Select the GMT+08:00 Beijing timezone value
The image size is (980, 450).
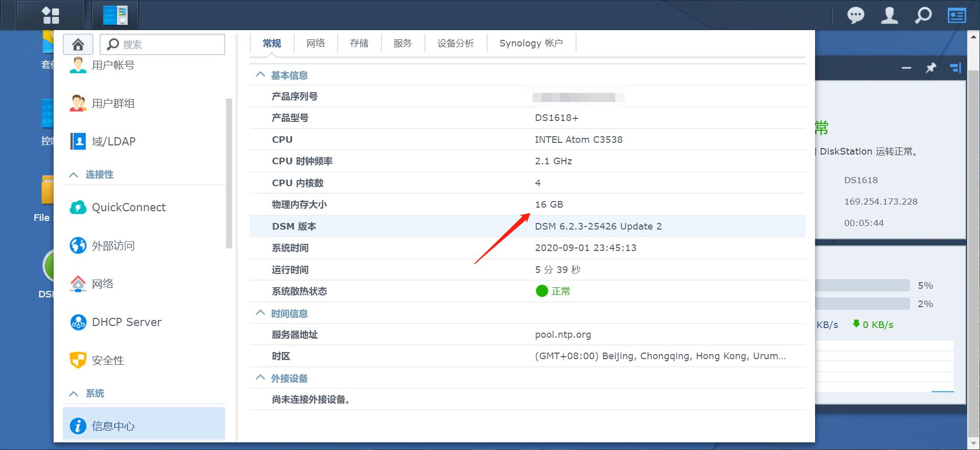(660, 356)
